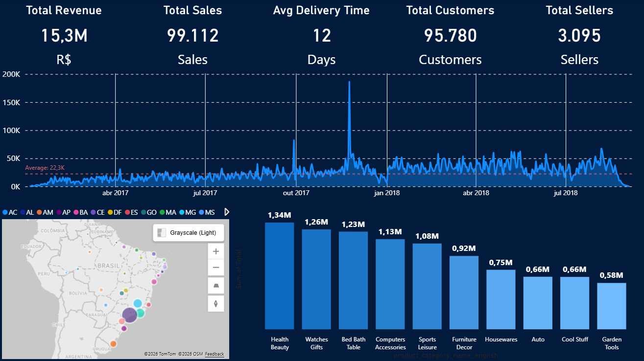Open the Grayscale (Light) map style selector
The height and width of the screenshot is (361, 644).
click(189, 232)
